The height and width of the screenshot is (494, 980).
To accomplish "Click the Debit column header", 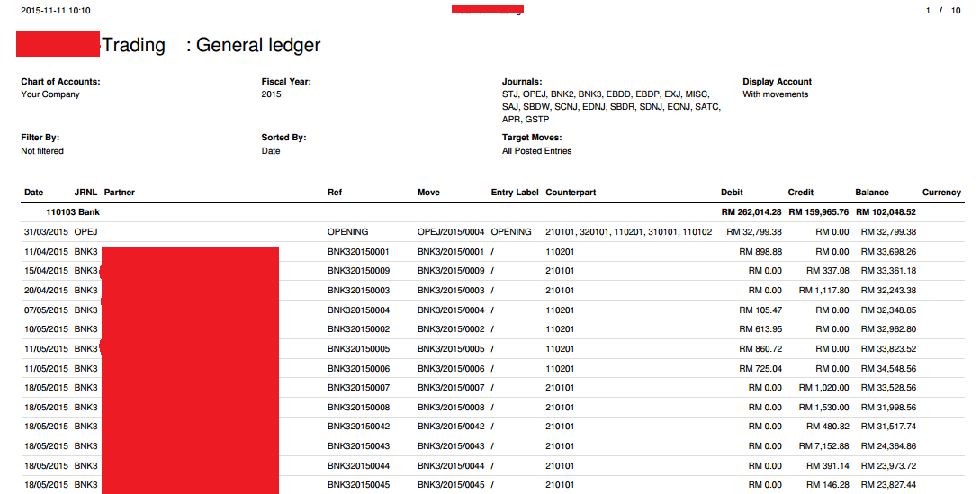I will [x=732, y=193].
